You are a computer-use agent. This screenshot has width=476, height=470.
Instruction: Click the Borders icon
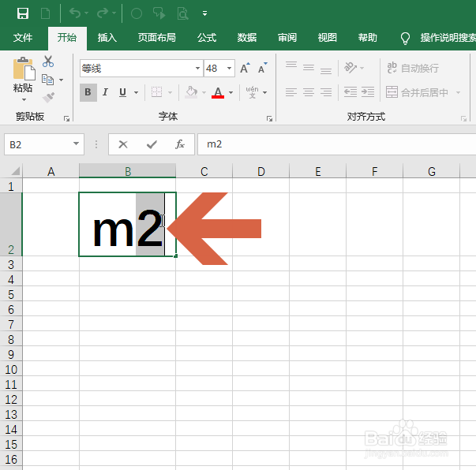[156, 92]
